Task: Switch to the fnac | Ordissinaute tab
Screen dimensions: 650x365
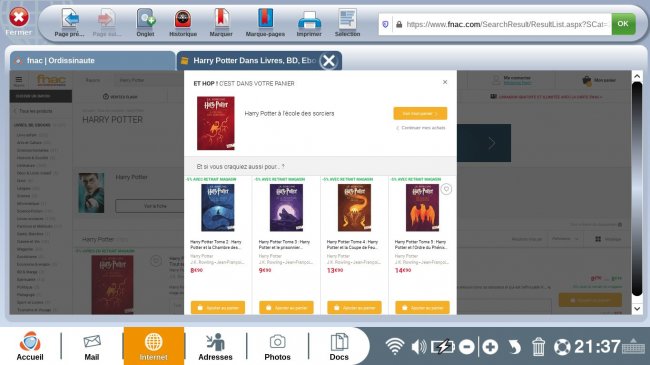Action: [x=92, y=61]
